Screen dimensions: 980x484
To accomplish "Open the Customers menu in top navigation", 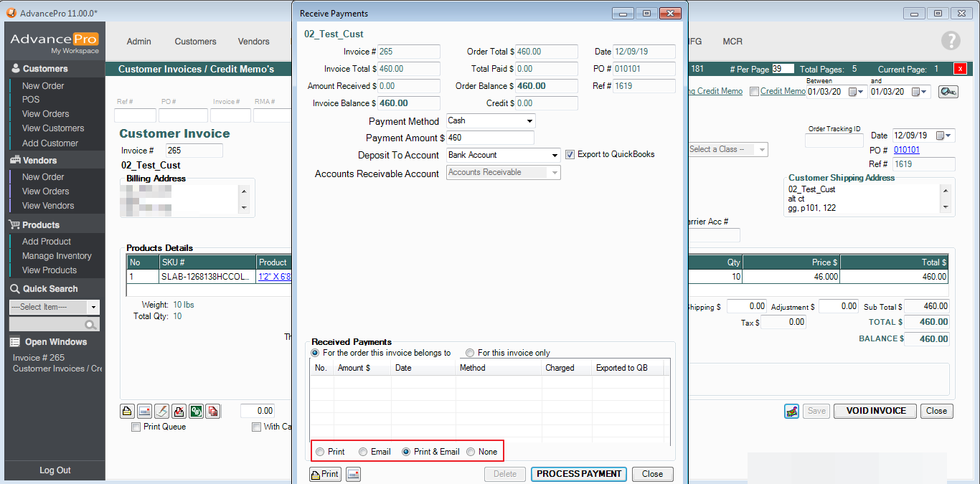I will (195, 42).
